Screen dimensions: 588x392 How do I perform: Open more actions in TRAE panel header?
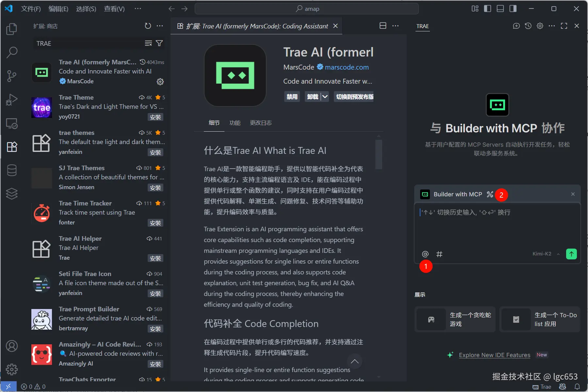click(x=552, y=26)
